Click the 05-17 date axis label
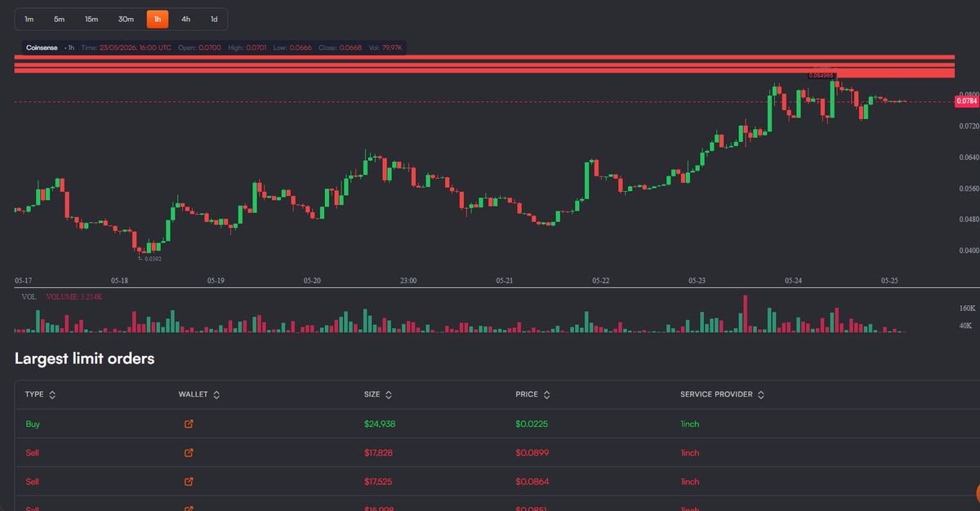980x511 pixels. [x=23, y=280]
